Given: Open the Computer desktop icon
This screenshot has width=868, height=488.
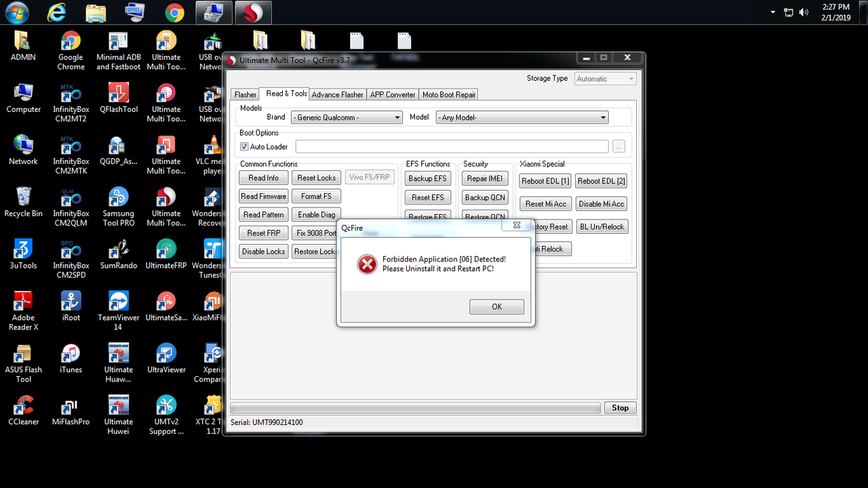Looking at the screenshot, I should [23, 98].
